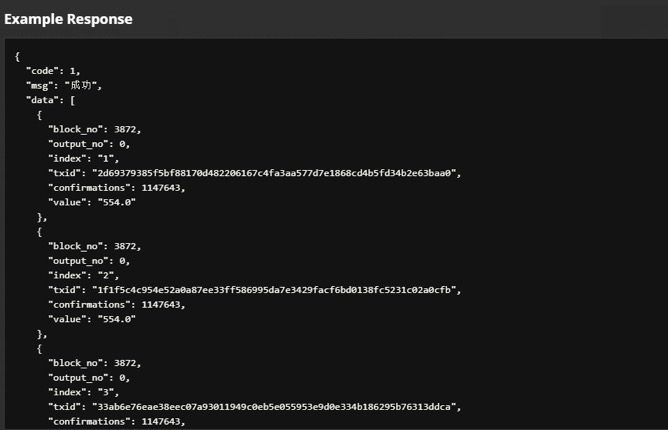Click the third "output_no": 0 line
Image resolution: width=668 pixels, height=430 pixels.
[89, 378]
